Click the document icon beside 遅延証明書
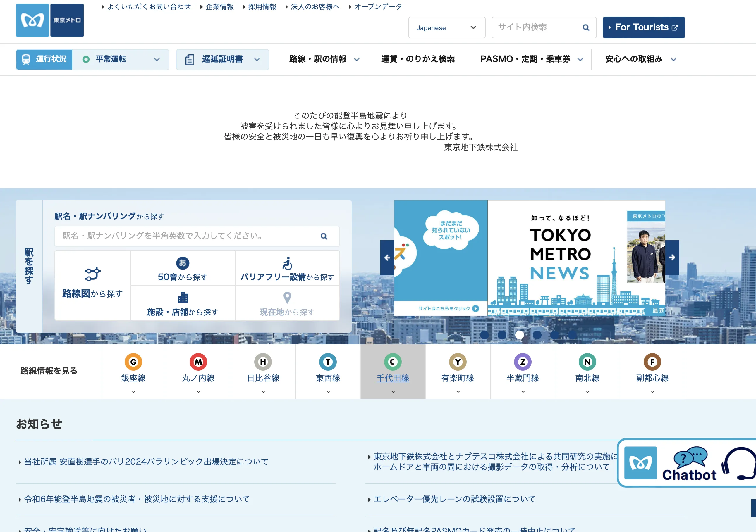756x532 pixels. click(x=189, y=60)
